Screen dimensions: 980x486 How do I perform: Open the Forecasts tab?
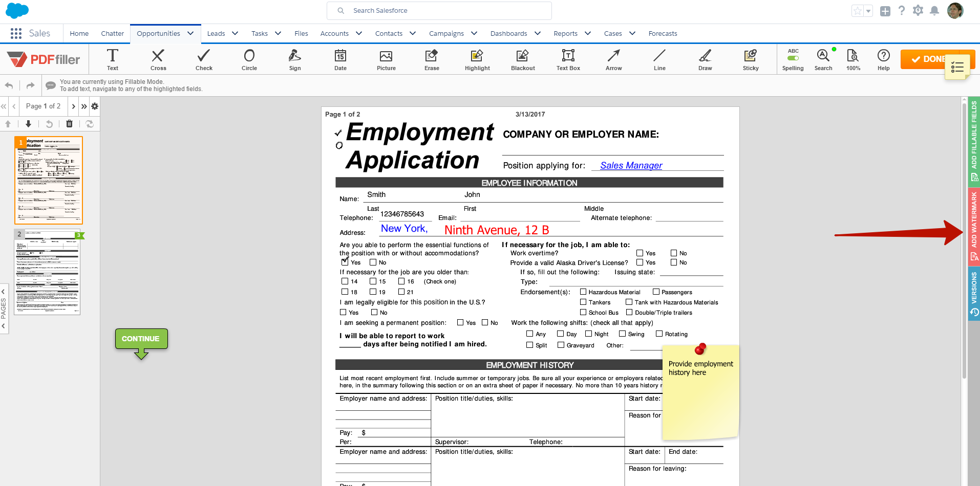coord(663,33)
